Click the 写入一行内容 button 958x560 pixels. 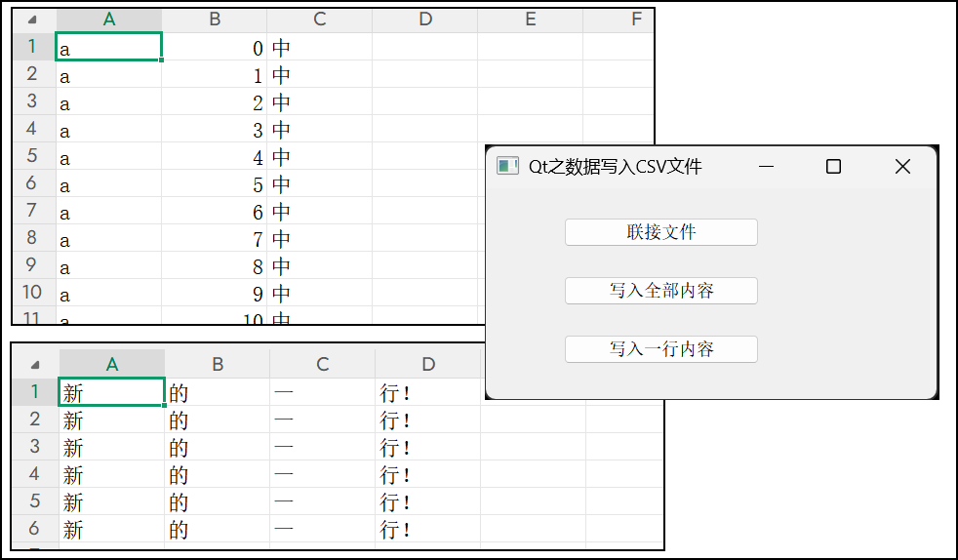[x=660, y=349]
